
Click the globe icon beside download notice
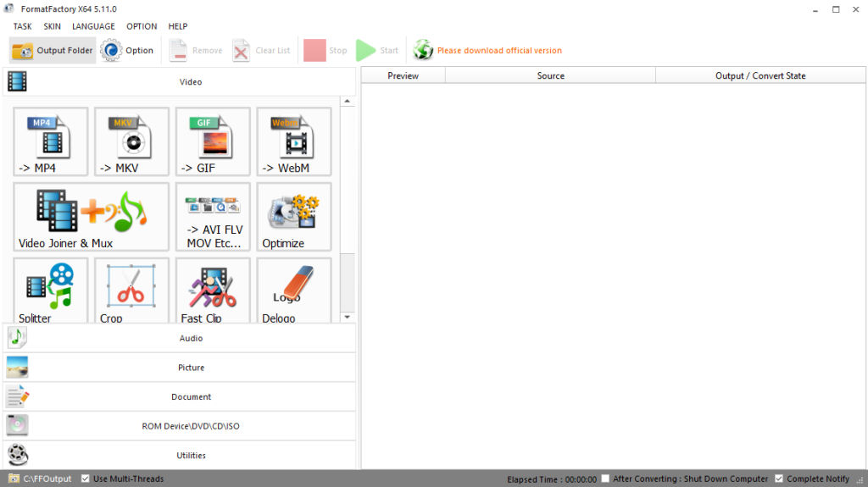click(x=423, y=50)
